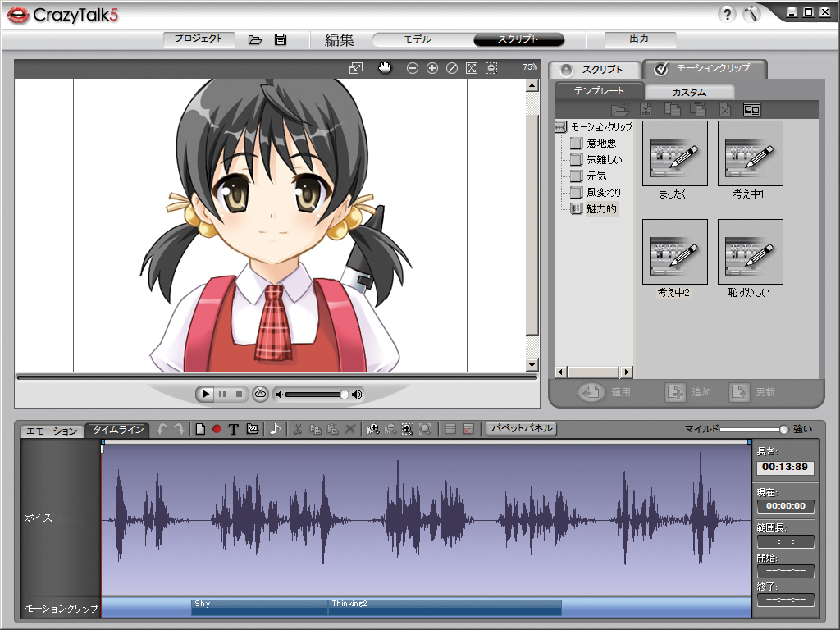This screenshot has height=630, width=840.
Task: Select the Thinking2 clip on timeline
Action: point(445,608)
